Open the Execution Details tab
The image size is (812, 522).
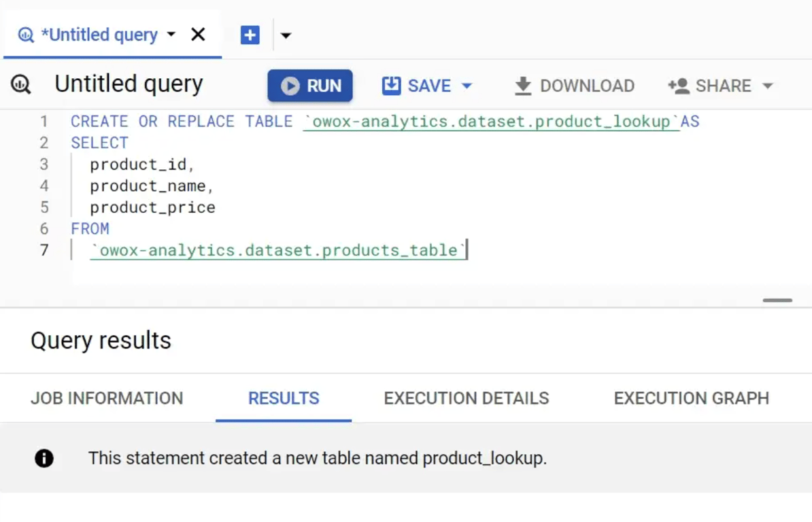click(x=466, y=398)
